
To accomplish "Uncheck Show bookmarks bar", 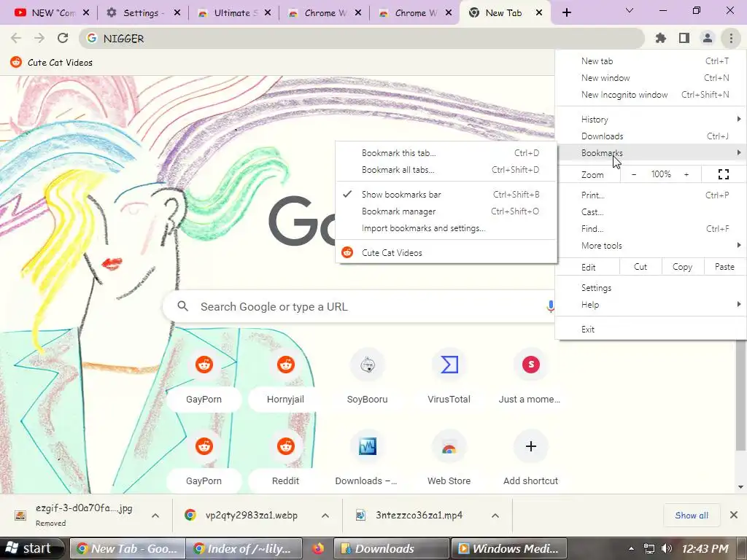I will (446, 194).
